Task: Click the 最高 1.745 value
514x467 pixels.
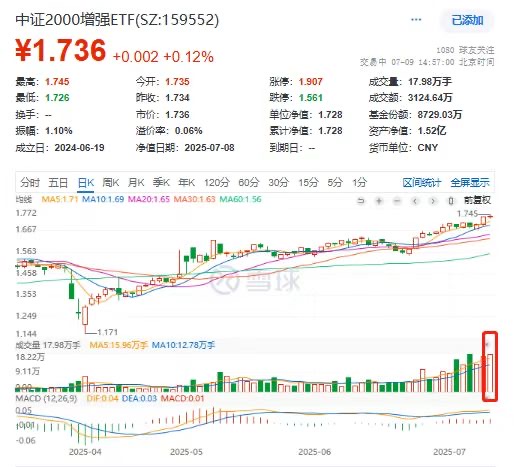Action: click(57, 82)
